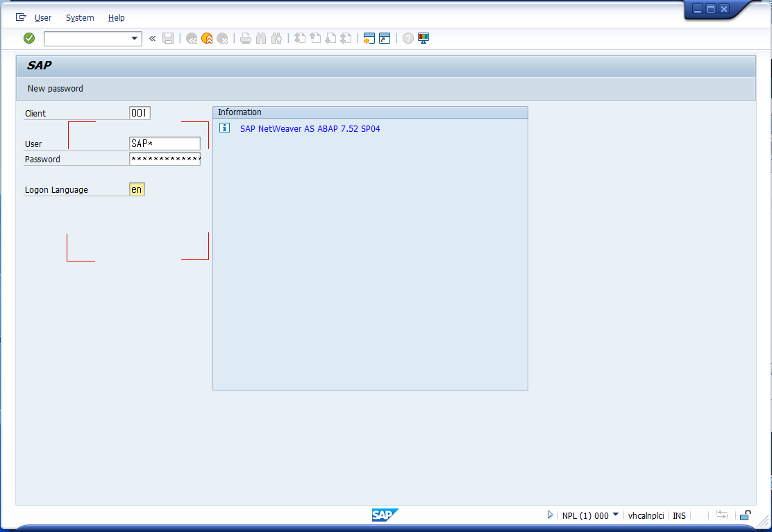Open the Help menu
This screenshot has height=532, width=772.
(x=116, y=18)
